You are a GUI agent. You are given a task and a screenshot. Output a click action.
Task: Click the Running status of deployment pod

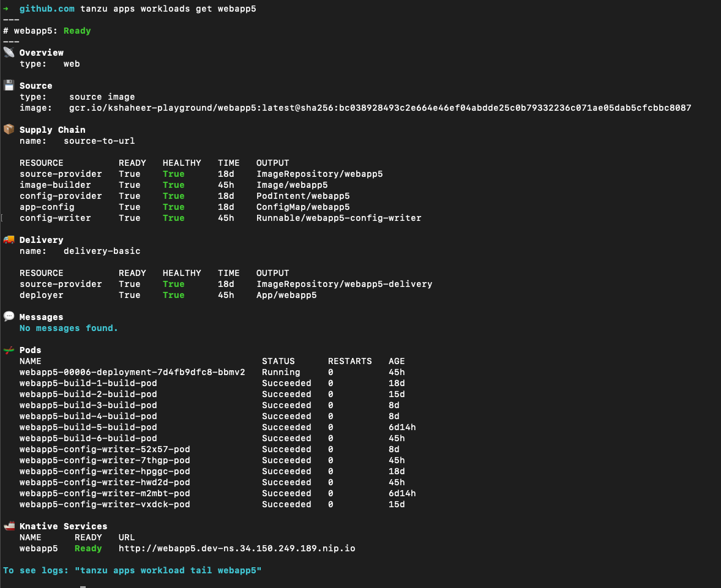(x=281, y=373)
